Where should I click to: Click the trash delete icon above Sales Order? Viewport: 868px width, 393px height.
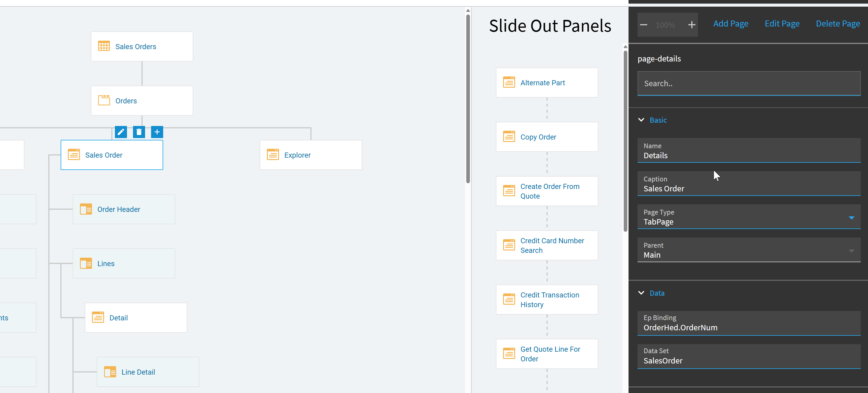[139, 132]
